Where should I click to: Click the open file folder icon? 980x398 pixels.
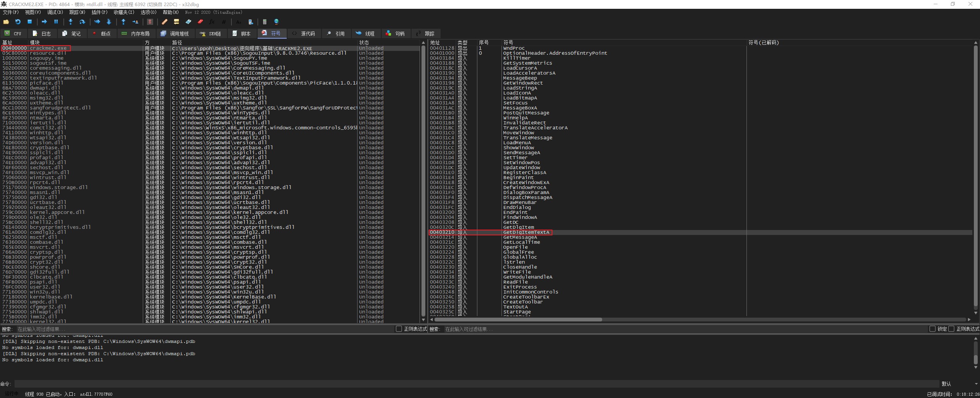pyautogui.click(x=6, y=22)
